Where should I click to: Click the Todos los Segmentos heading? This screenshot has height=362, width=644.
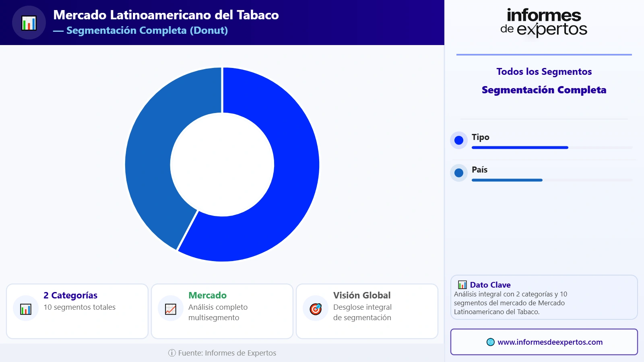pos(544,72)
